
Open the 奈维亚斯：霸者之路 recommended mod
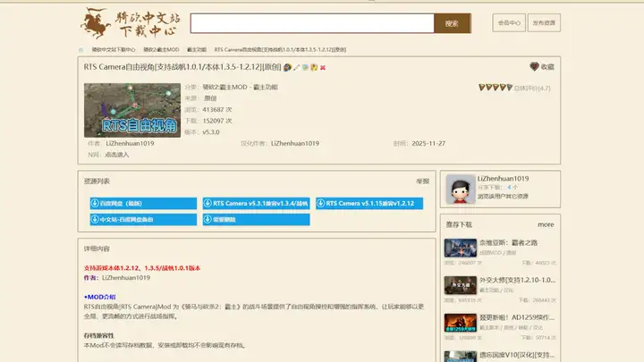tap(508, 242)
